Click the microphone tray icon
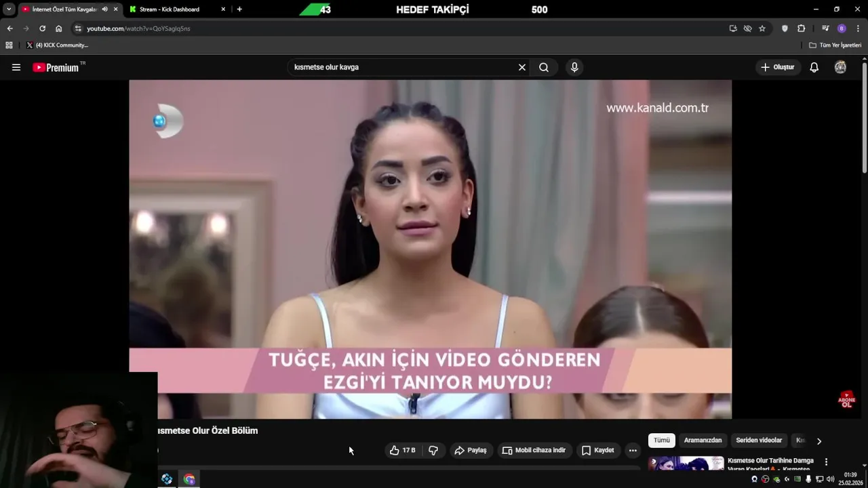This screenshot has height=488, width=868. tap(808, 479)
